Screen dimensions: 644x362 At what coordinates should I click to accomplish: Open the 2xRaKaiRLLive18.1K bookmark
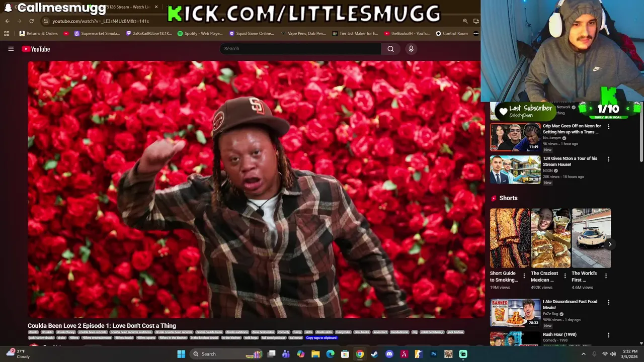149,34
